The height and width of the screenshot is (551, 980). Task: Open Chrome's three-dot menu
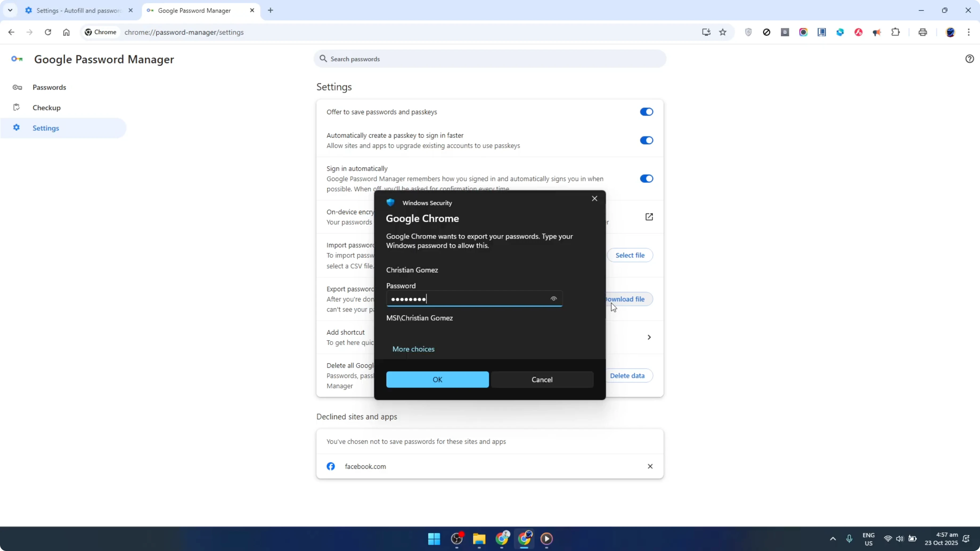click(x=970, y=32)
